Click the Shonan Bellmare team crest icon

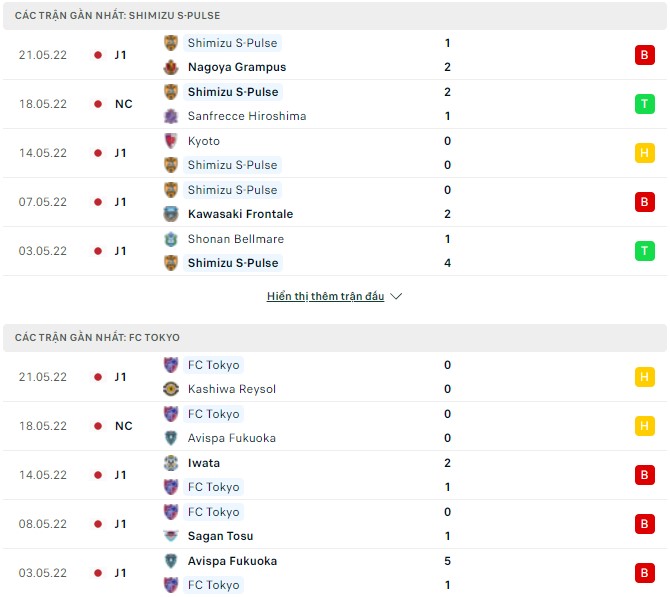click(x=171, y=239)
